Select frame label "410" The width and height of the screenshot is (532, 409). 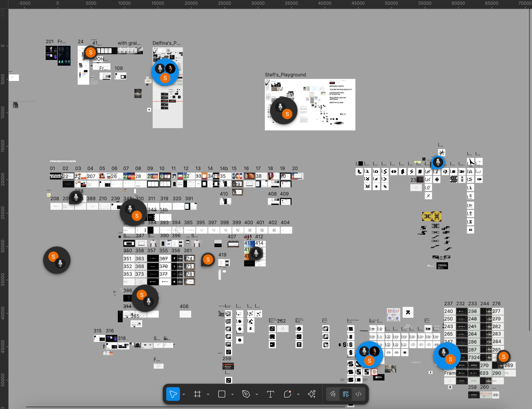tap(224, 194)
